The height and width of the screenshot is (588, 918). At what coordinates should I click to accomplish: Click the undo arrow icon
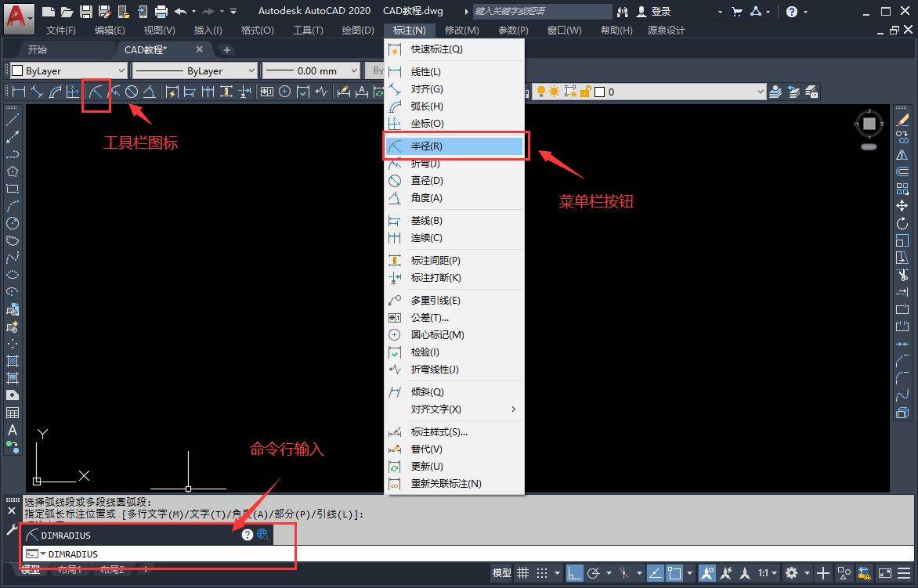181,11
